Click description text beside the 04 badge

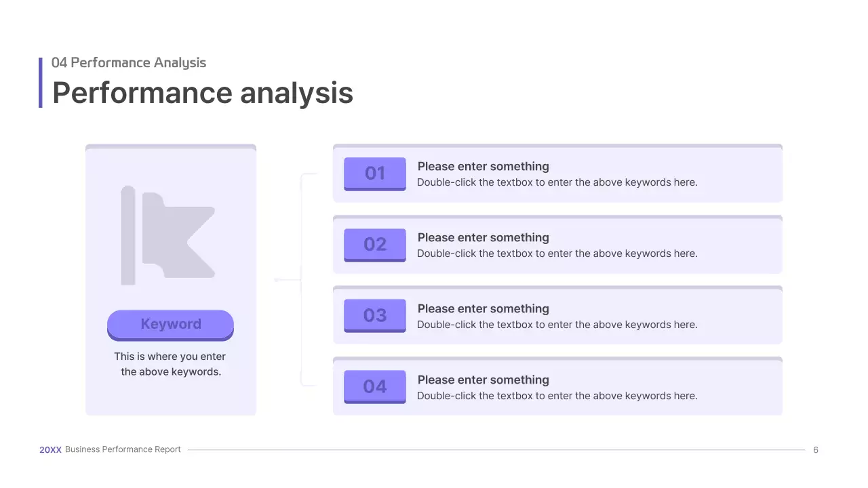[557, 396]
